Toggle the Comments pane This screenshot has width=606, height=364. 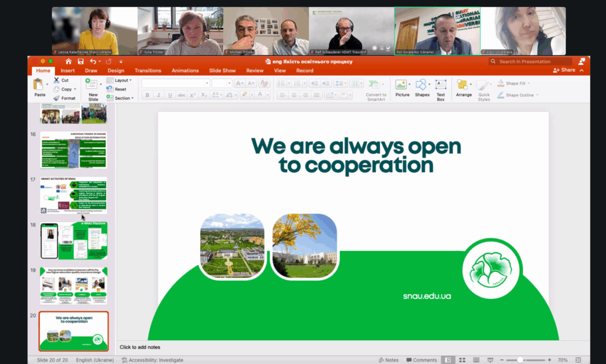click(421, 360)
